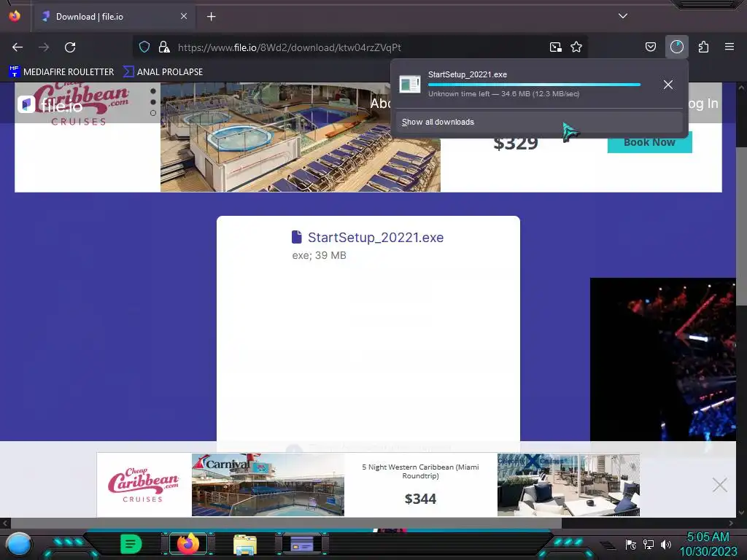Cancel the StartSetup_20221.exe download
Image resolution: width=747 pixels, height=560 pixels.
pos(668,85)
